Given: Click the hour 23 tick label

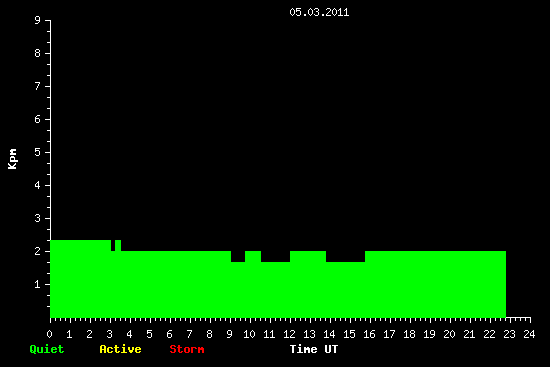Looking at the screenshot, I should (x=509, y=334).
